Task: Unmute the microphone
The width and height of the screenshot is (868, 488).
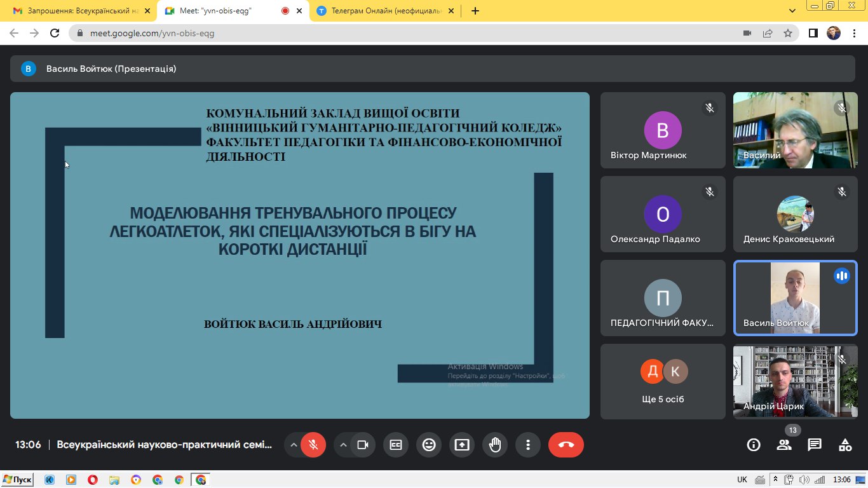Action: tap(313, 445)
